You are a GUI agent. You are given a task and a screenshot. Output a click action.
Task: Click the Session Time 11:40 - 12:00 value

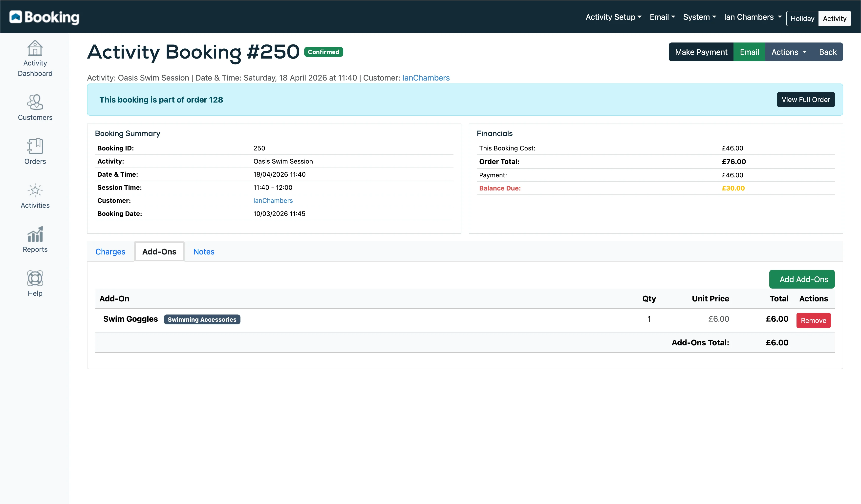click(x=273, y=188)
